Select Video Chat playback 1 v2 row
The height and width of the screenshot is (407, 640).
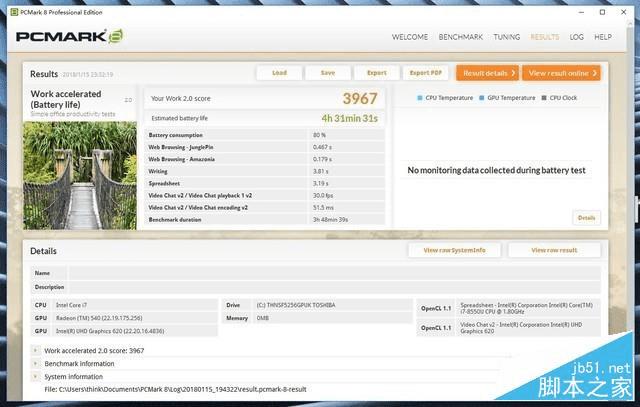point(264,196)
